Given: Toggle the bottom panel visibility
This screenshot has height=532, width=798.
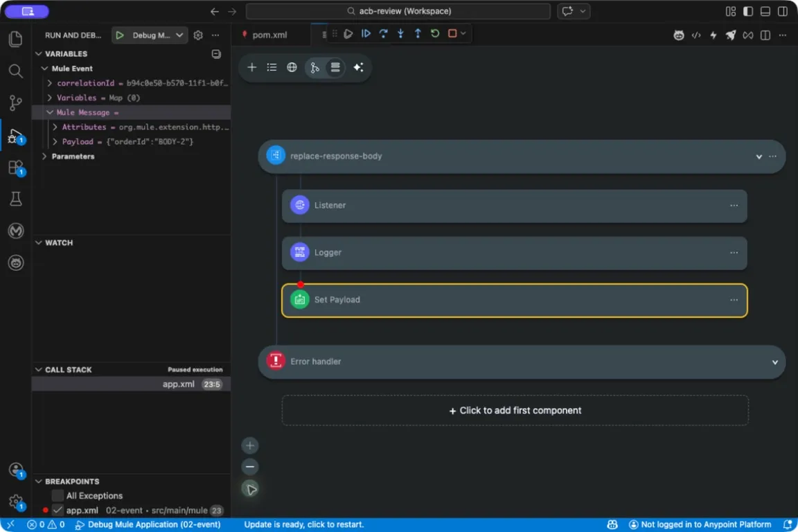Looking at the screenshot, I should [765, 11].
